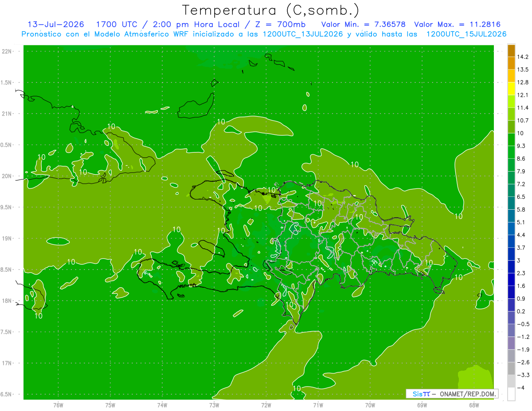Click the blue legend band between 4.4 and 3.7

(x=511, y=241)
